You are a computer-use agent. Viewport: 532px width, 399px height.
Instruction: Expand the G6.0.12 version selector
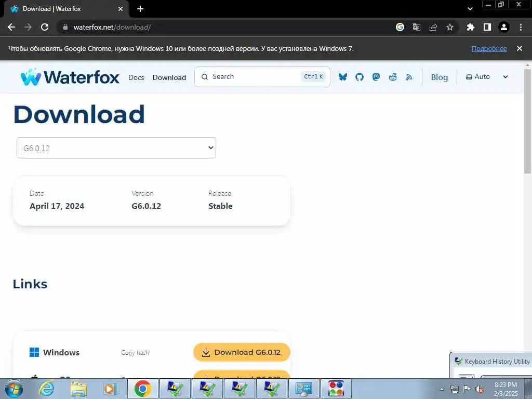pos(116,148)
